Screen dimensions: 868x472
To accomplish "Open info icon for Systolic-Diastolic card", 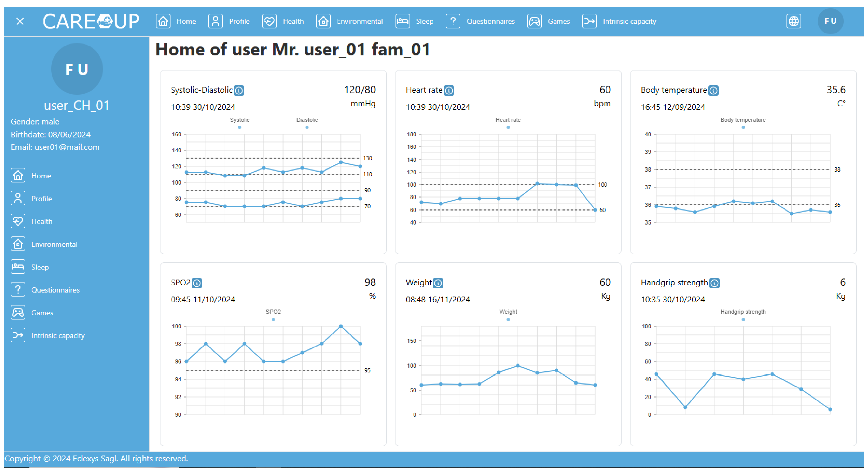I will [x=239, y=90].
